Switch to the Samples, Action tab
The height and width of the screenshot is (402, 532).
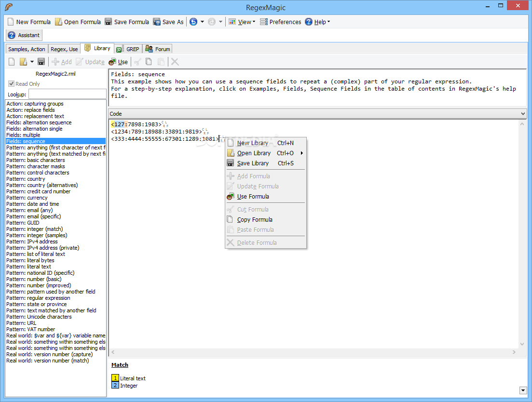click(x=27, y=49)
